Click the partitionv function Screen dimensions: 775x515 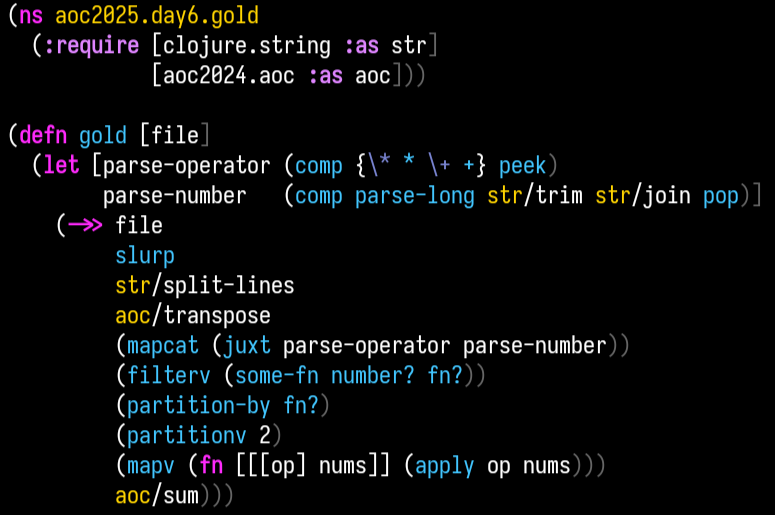pyautogui.click(x=187, y=436)
